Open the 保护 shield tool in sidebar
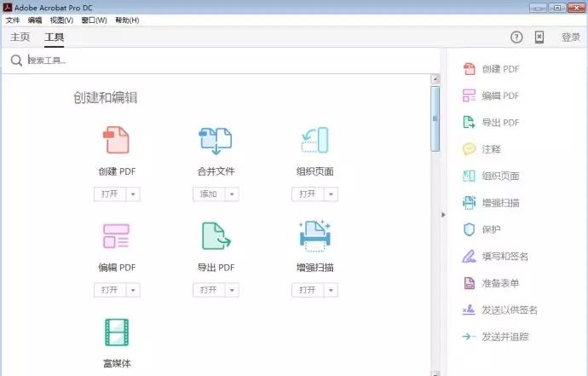This screenshot has width=588, height=376. point(470,229)
